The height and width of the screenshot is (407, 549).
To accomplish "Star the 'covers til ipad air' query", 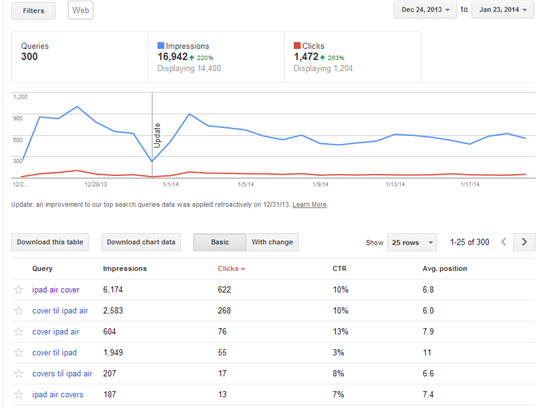I will (x=19, y=374).
